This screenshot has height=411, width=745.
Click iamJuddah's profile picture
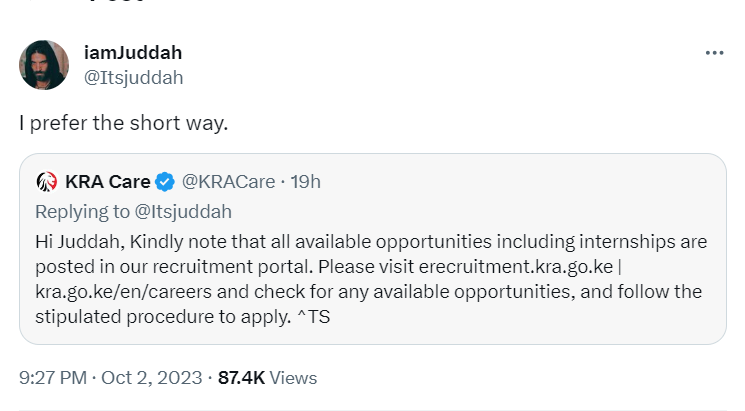pyautogui.click(x=44, y=65)
